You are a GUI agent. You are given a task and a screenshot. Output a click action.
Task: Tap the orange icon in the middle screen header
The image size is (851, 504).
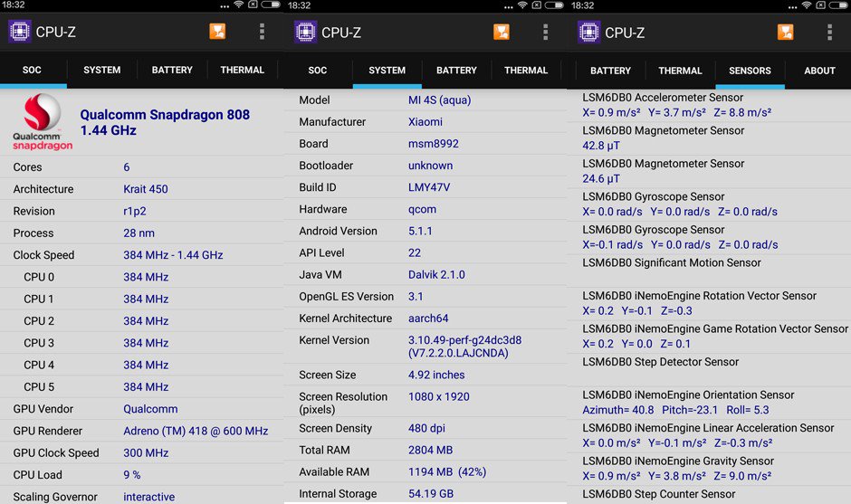(502, 32)
